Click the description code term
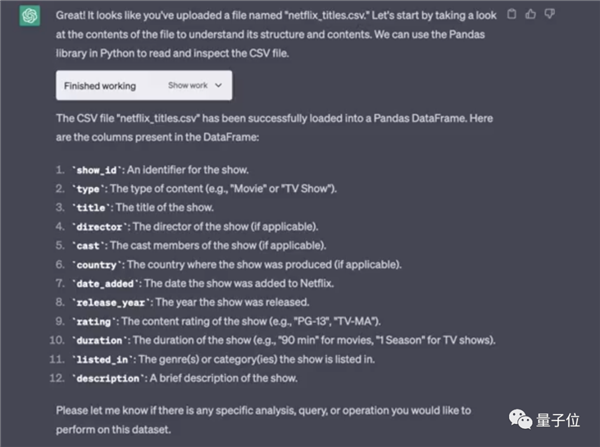600x447 pixels. 108,378
